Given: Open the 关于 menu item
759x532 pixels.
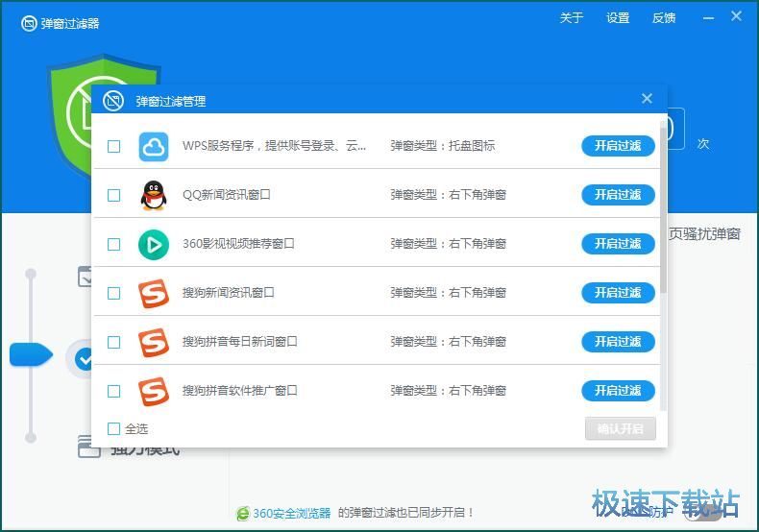Looking at the screenshot, I should click(x=572, y=18).
